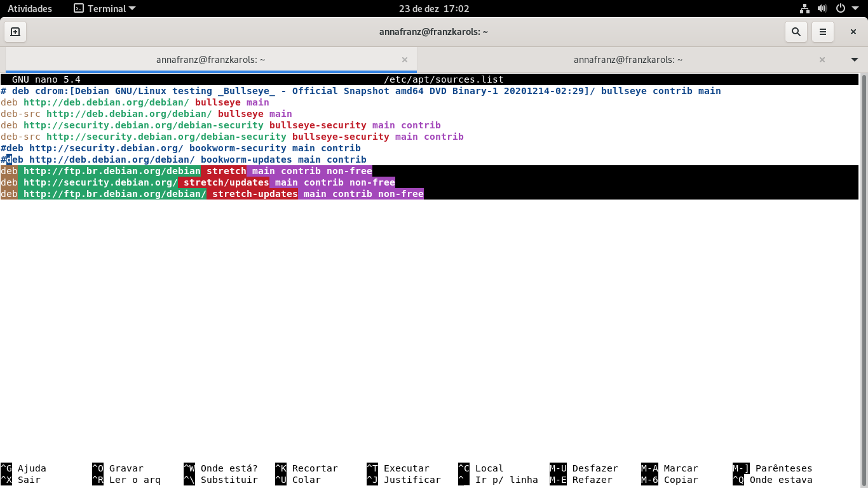868x488 pixels.
Task: Click the ^O Gravar write-out shortcut
Action: tap(118, 468)
